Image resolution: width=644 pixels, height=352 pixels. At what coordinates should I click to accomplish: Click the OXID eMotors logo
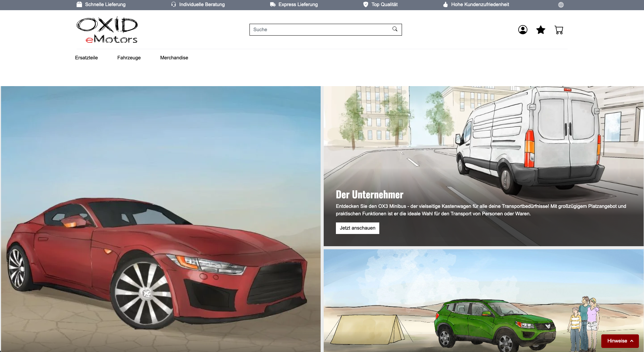point(107,30)
